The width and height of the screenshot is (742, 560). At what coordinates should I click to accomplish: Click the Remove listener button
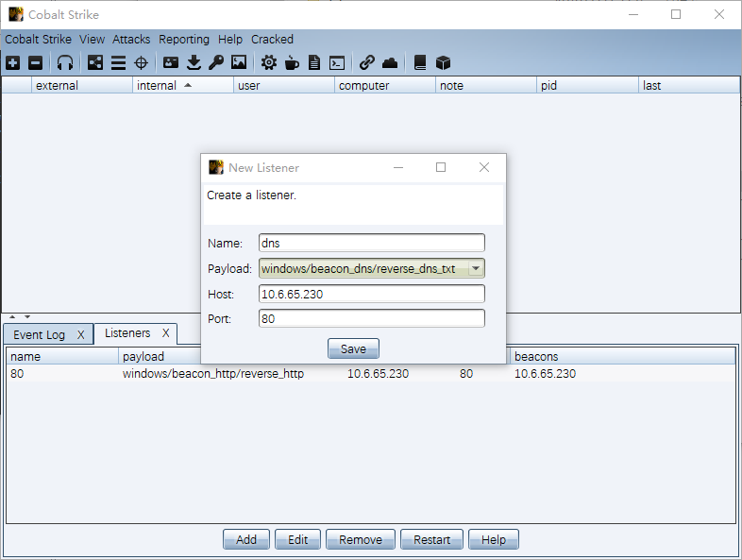[360, 539]
